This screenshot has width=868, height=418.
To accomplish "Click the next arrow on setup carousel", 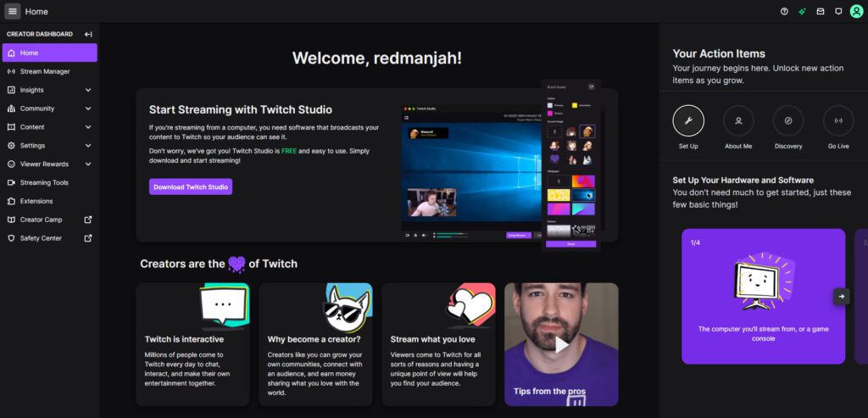I will coord(842,296).
